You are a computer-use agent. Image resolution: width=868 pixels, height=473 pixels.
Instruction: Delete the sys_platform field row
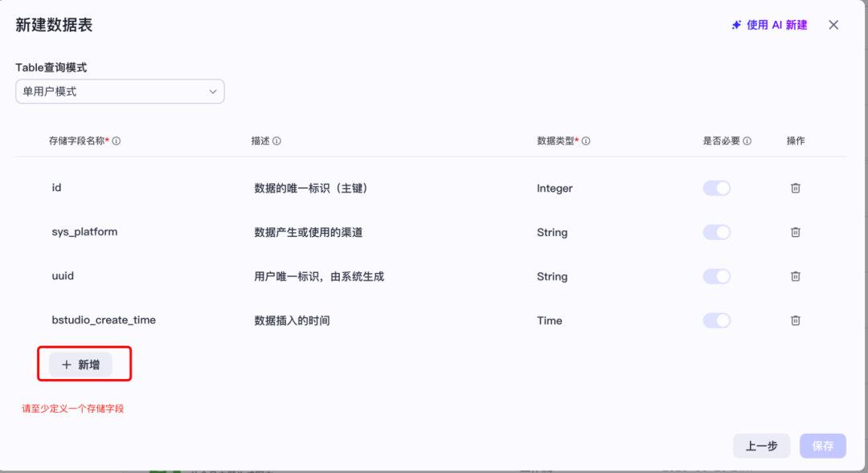[796, 232]
